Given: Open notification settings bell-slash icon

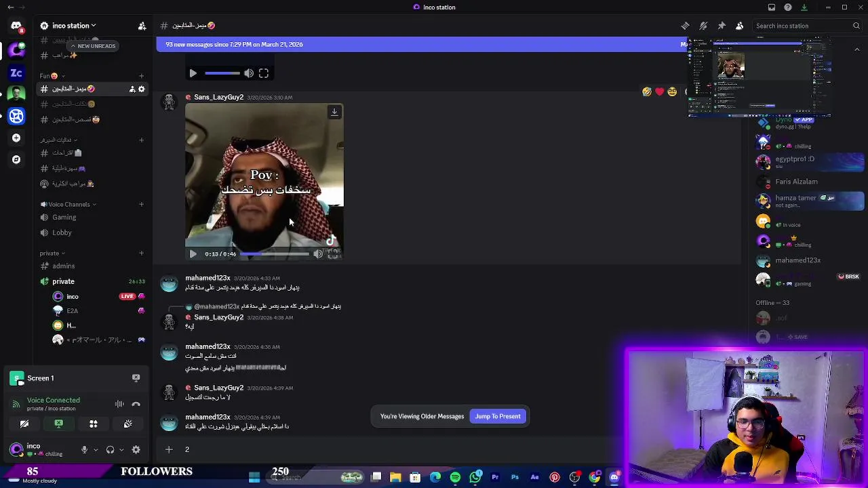Looking at the screenshot, I should point(703,26).
